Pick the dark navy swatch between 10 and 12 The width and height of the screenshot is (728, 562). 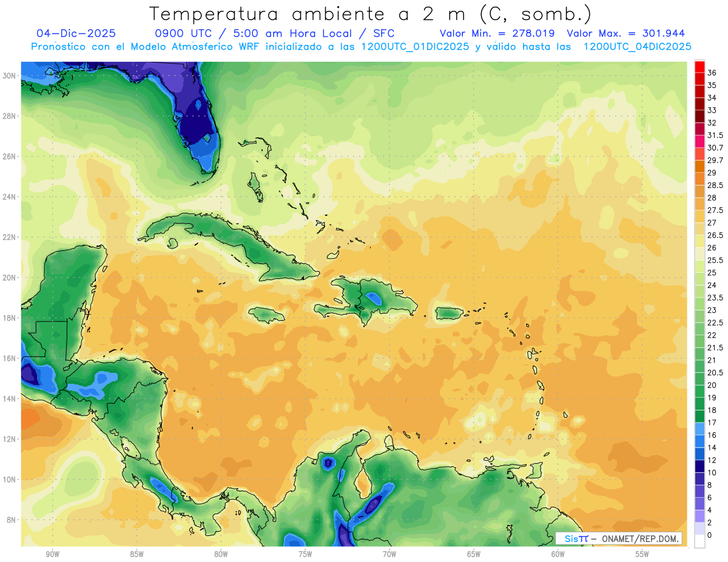point(699,466)
